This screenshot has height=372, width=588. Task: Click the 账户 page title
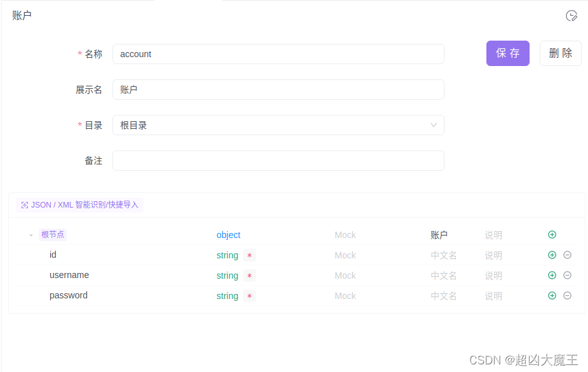(22, 15)
